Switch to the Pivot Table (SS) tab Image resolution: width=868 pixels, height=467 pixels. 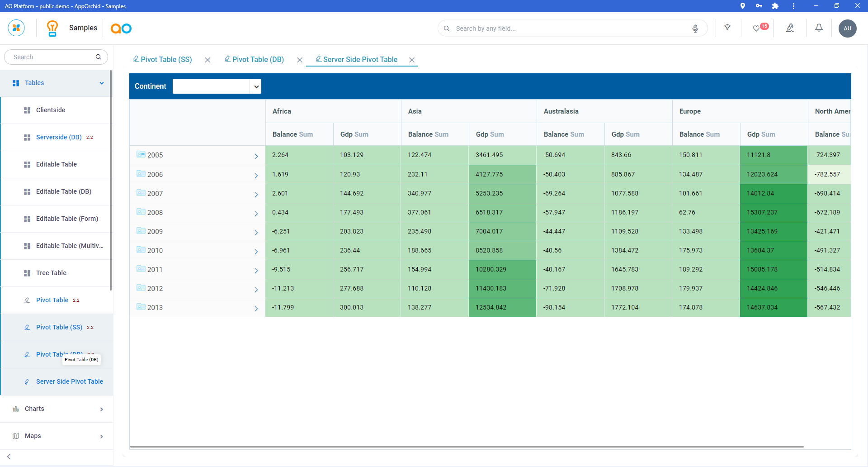[x=166, y=60]
